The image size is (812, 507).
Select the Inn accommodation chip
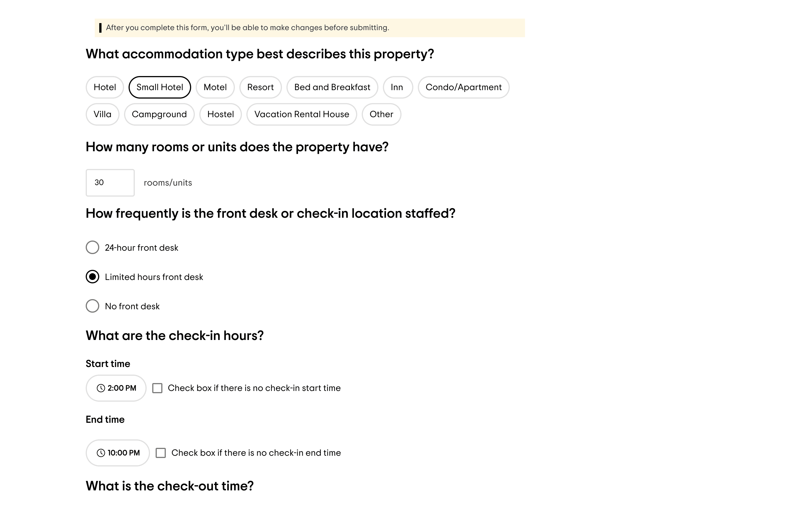coord(397,87)
